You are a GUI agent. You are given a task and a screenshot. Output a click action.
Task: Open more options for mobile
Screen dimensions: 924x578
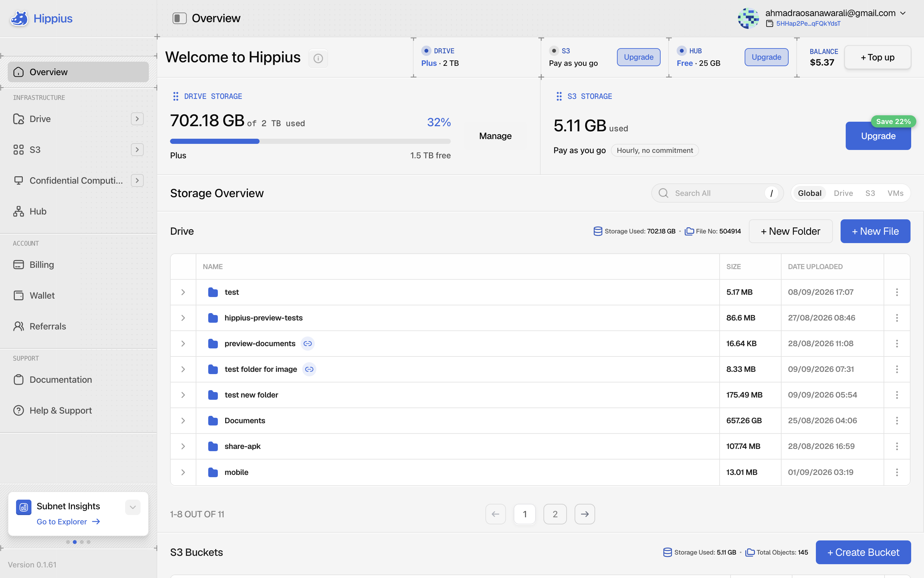pyautogui.click(x=897, y=472)
